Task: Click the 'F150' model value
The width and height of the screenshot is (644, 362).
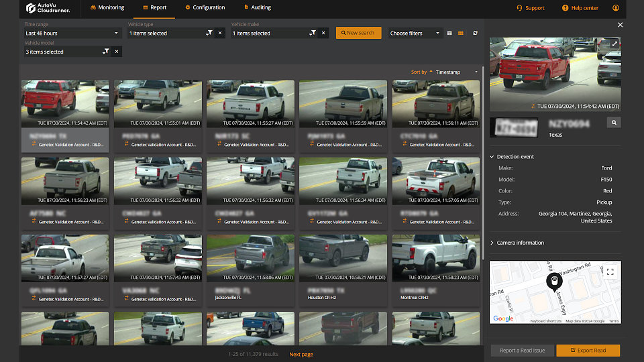Action: pos(606,180)
